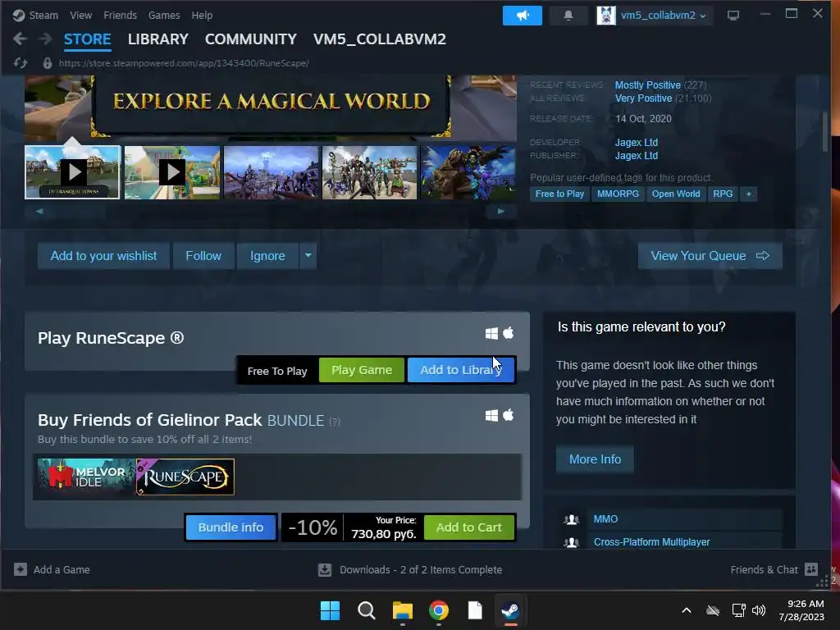Viewport: 840px width, 630px height.
Task: Click the Melvor Idle bundle image
Action: (86, 477)
